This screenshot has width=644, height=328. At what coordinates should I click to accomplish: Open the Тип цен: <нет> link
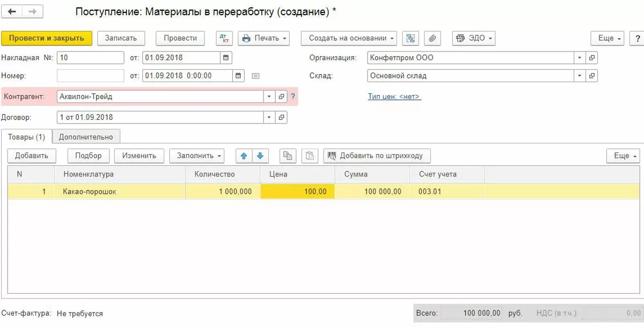click(x=394, y=97)
